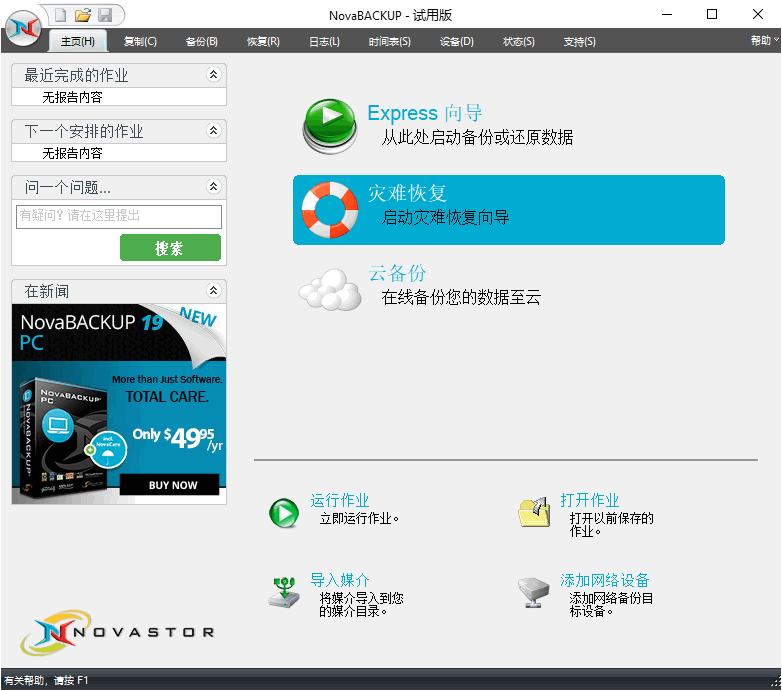
Task: Click the disaster recovery lifebuoy icon
Action: pyautogui.click(x=330, y=210)
